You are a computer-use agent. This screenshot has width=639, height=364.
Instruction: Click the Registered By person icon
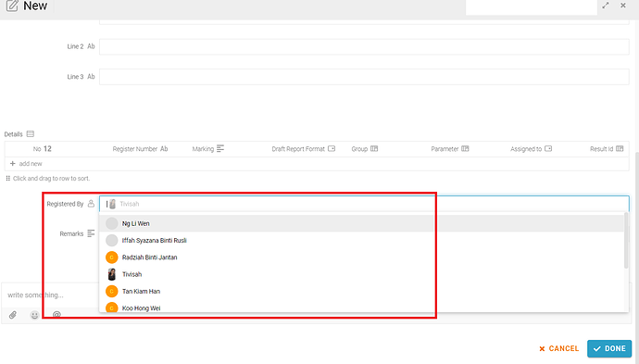point(91,204)
